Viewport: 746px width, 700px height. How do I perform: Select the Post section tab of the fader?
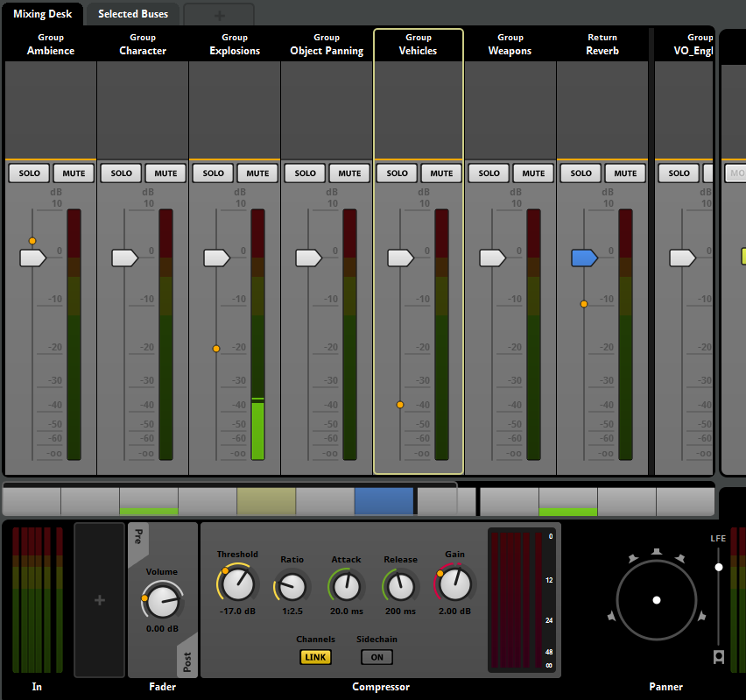coord(187,661)
